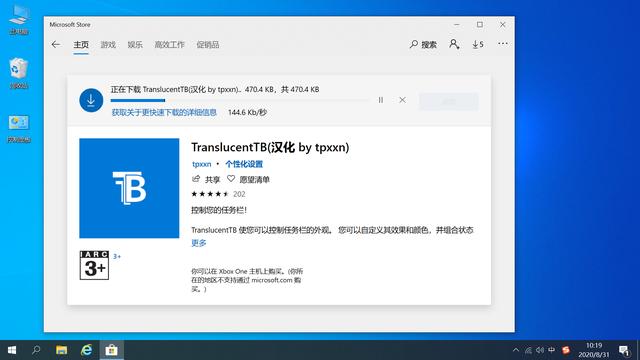
Task: Go back with the Store back arrow
Action: coord(56,44)
